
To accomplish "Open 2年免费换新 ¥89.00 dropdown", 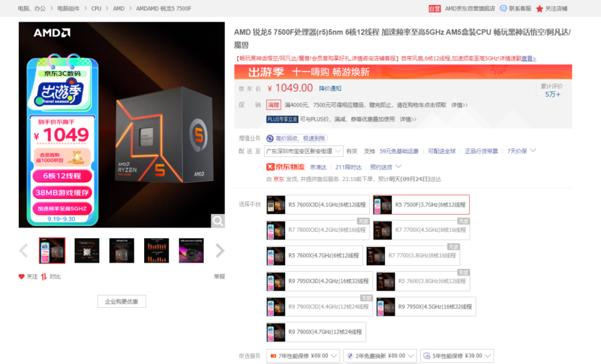I will click(380, 356).
